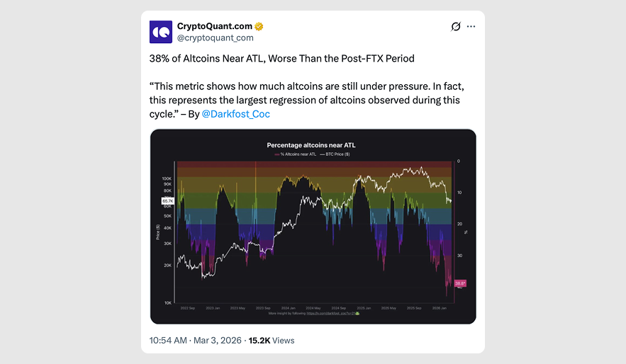The width and height of the screenshot is (626, 364).
Task: Open the Grok explain icon
Action: click(456, 27)
